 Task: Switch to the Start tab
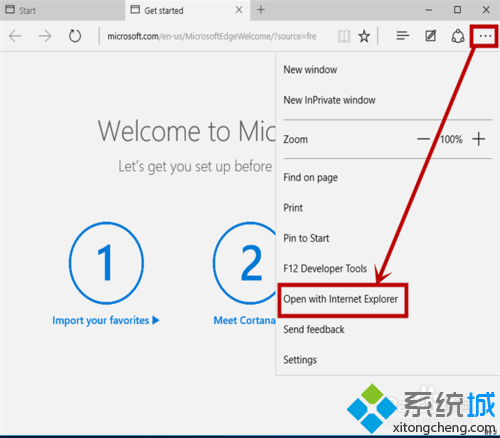point(62,10)
